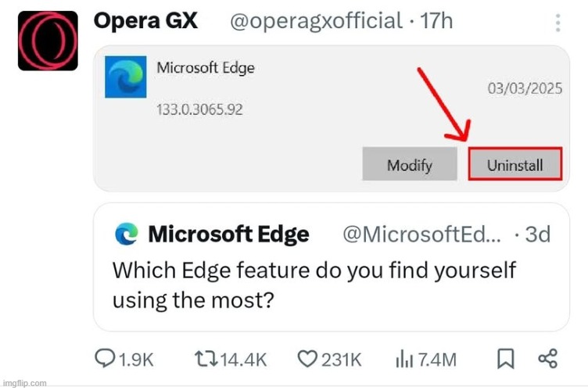Open the @MicrosoftEd... handle in quoted tweet

click(422, 234)
